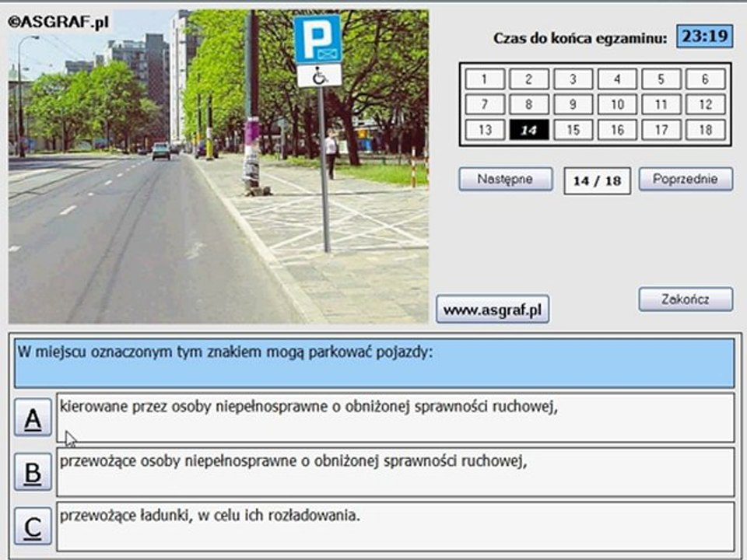This screenshot has height=560, width=747.
Task: Go back with Poprzednie button
Action: [686, 179]
